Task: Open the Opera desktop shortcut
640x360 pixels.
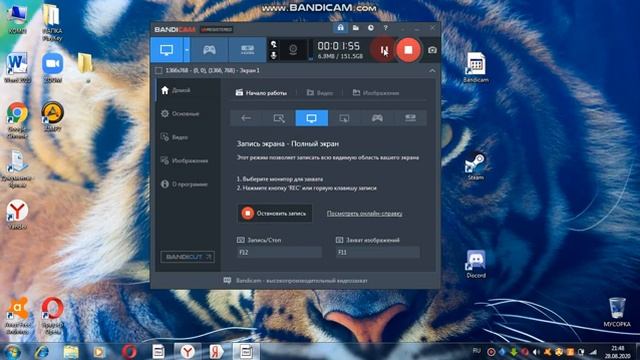Action: [53, 315]
